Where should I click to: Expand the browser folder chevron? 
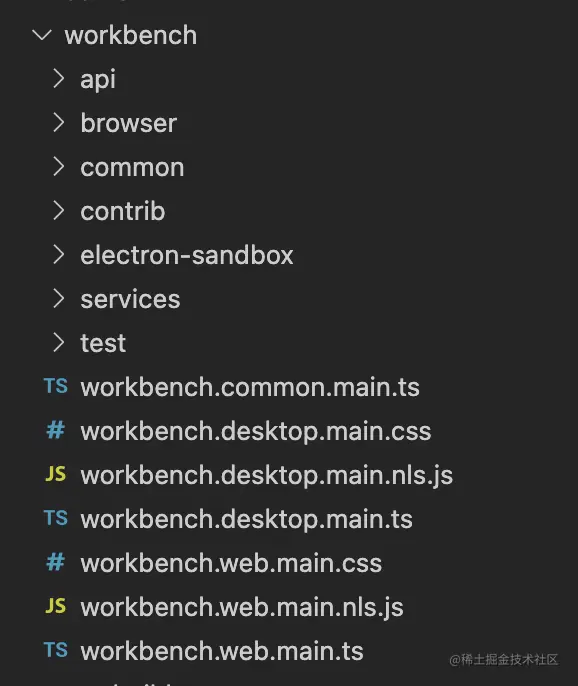(58, 122)
